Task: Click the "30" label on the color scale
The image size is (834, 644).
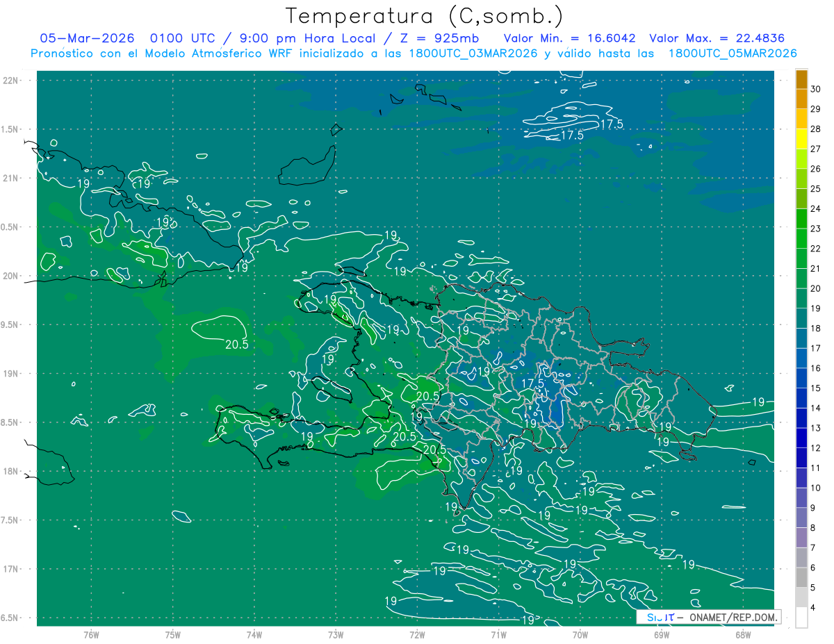Action: click(x=816, y=89)
